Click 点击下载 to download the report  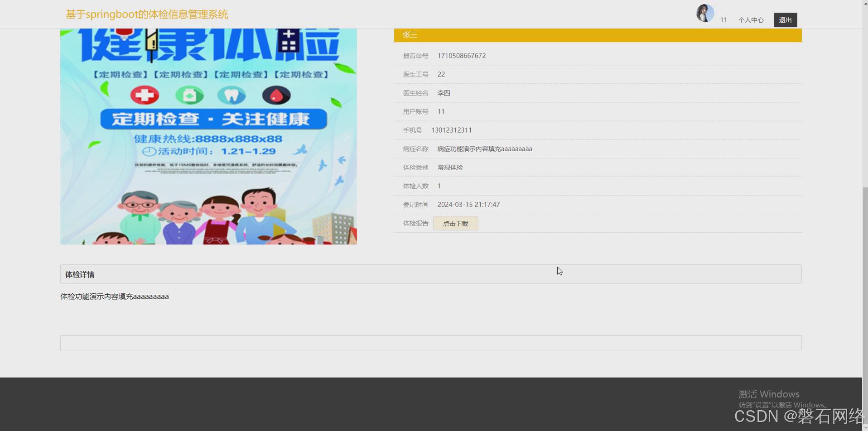click(455, 223)
